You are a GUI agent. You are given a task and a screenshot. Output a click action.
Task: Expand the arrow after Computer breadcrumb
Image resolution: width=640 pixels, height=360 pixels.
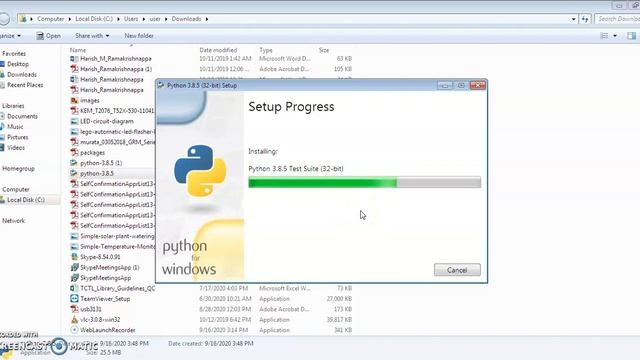pos(70,19)
